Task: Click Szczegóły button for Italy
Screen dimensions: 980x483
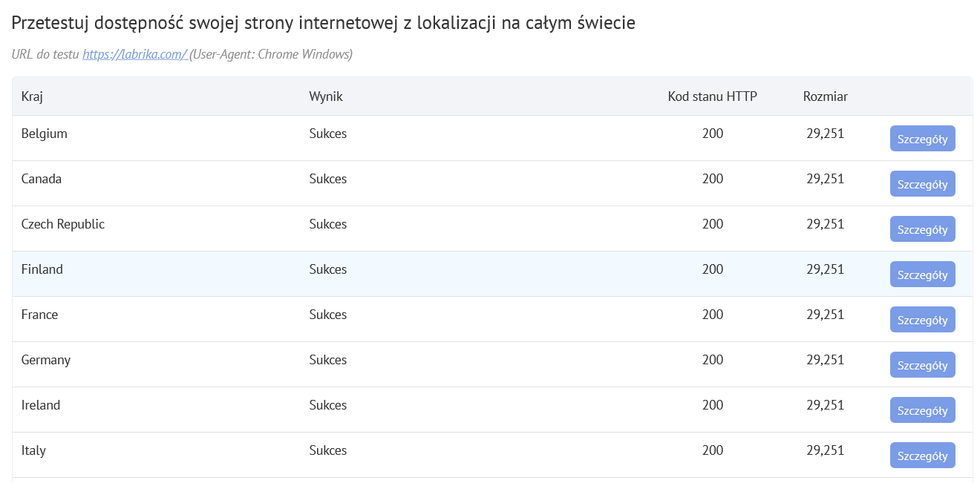Action: point(922,455)
